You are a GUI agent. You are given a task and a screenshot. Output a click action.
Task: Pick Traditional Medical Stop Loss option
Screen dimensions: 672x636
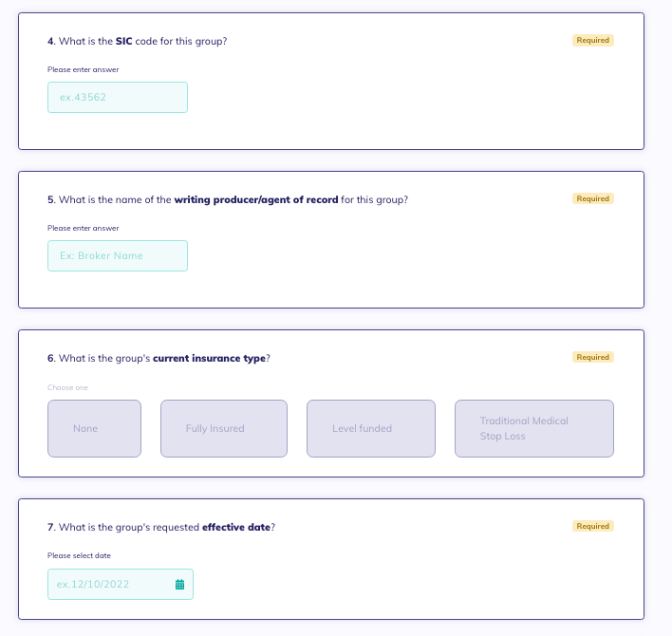click(534, 428)
